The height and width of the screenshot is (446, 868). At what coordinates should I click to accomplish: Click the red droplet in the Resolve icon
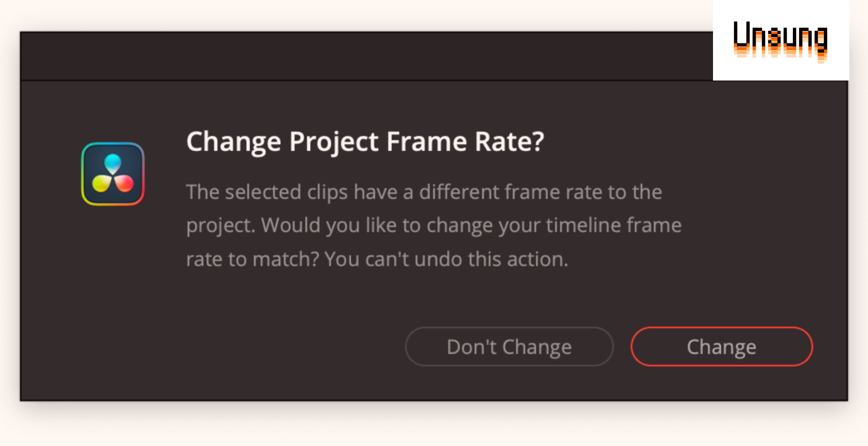point(124,183)
